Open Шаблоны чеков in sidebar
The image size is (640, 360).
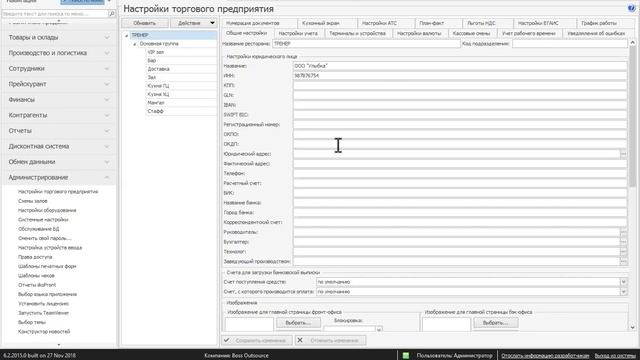(x=36, y=276)
